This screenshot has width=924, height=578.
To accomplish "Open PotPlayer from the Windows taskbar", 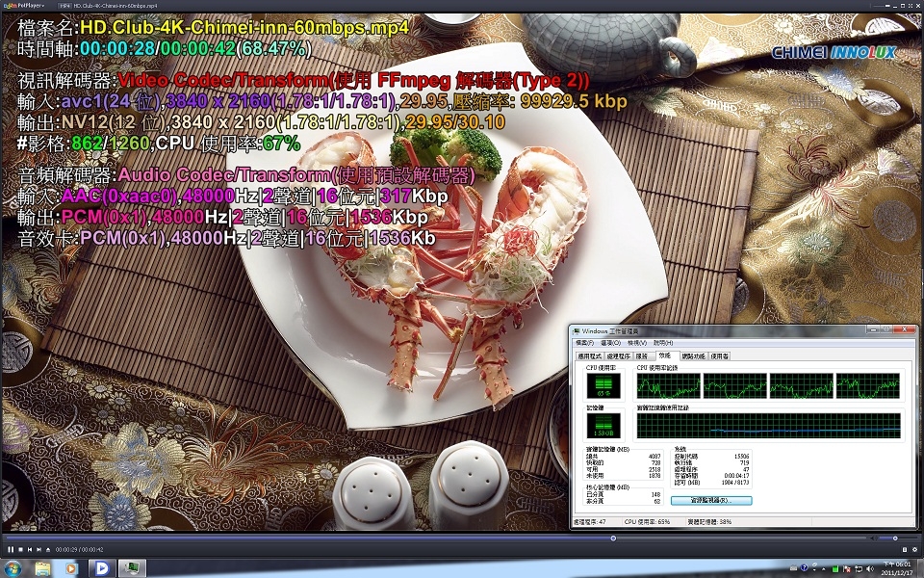I will click(x=102, y=567).
